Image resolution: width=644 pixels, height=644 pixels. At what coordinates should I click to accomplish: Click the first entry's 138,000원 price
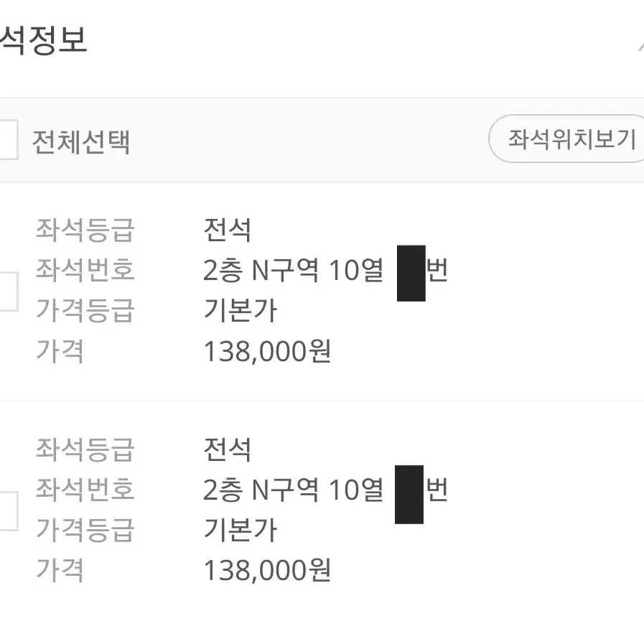pyautogui.click(x=267, y=352)
